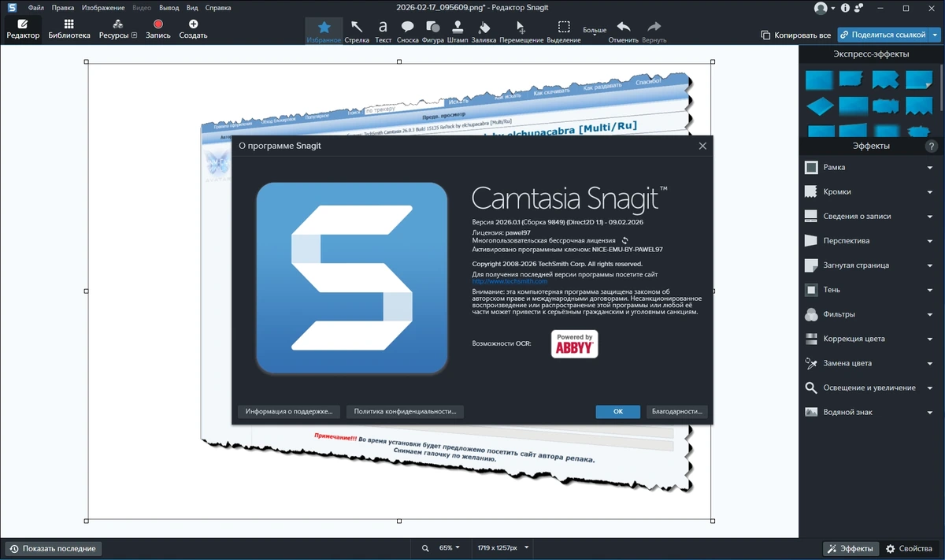This screenshot has height=560, width=945.
Task: Open the www.techsmith.com link
Action: click(510, 281)
